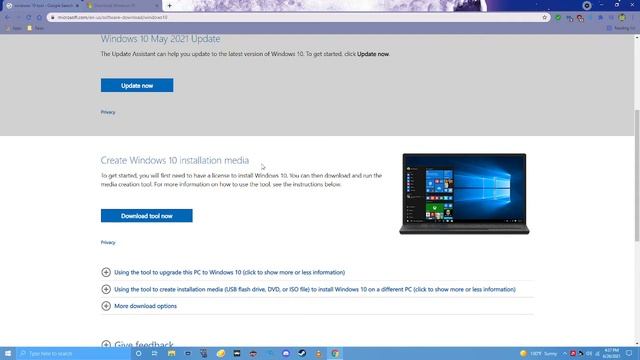Open the Apps bookmarks shortcut
The width and height of the screenshot is (640, 360).
(14, 28)
